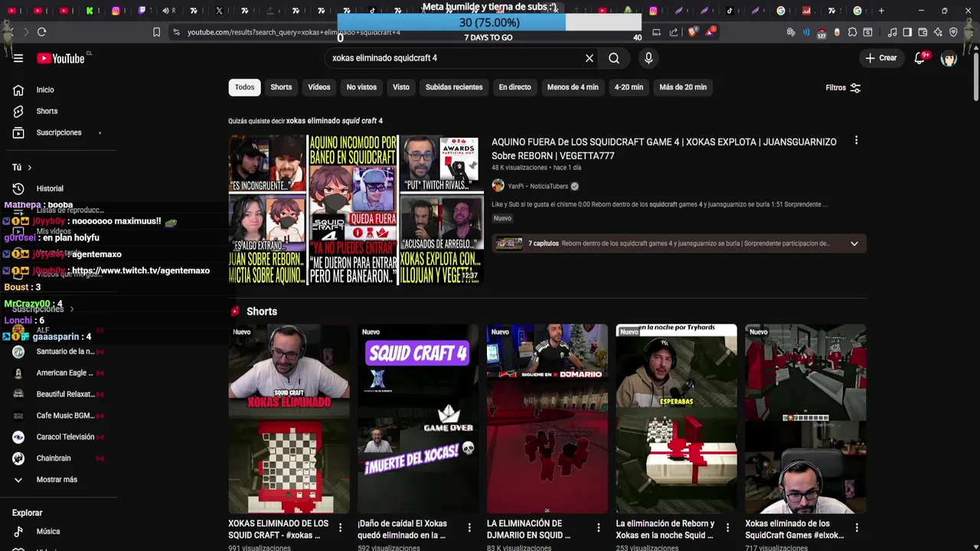980x551 pixels.
Task: Open American Eagle subscription channel
Action: 58,373
